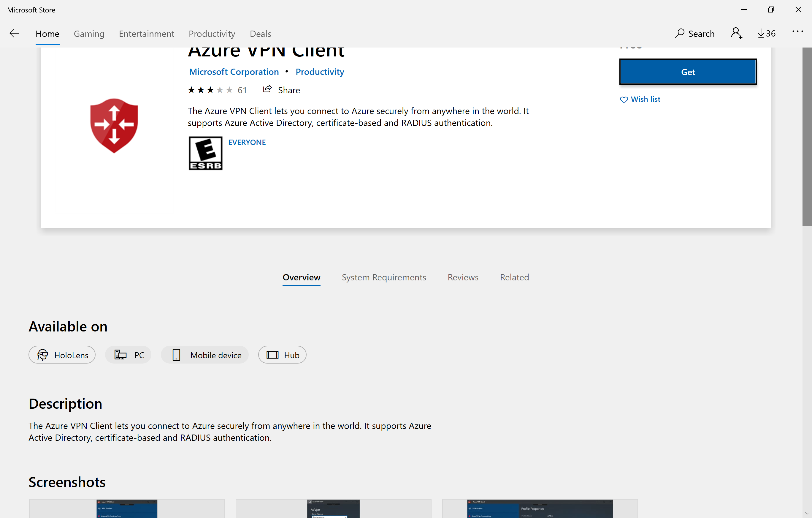Click the Available on heading

[68, 326]
